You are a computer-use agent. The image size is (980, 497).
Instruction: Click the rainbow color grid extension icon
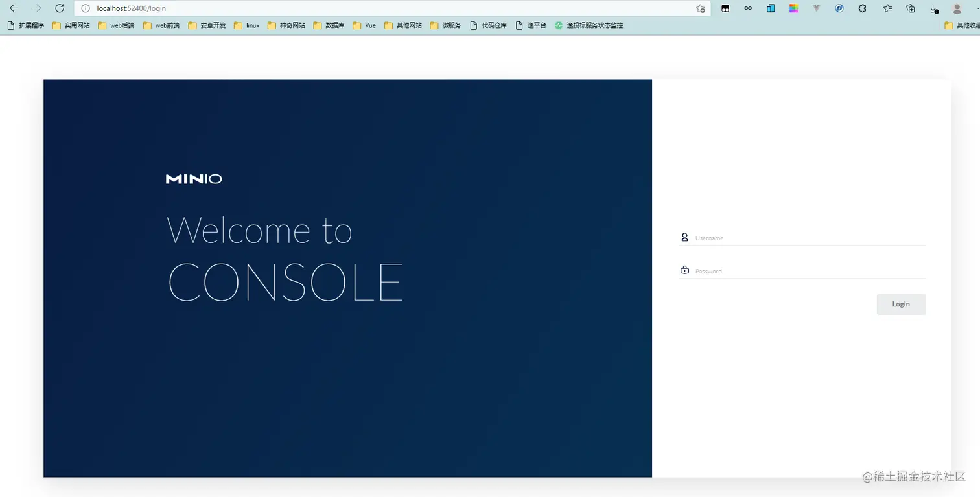[x=793, y=8]
